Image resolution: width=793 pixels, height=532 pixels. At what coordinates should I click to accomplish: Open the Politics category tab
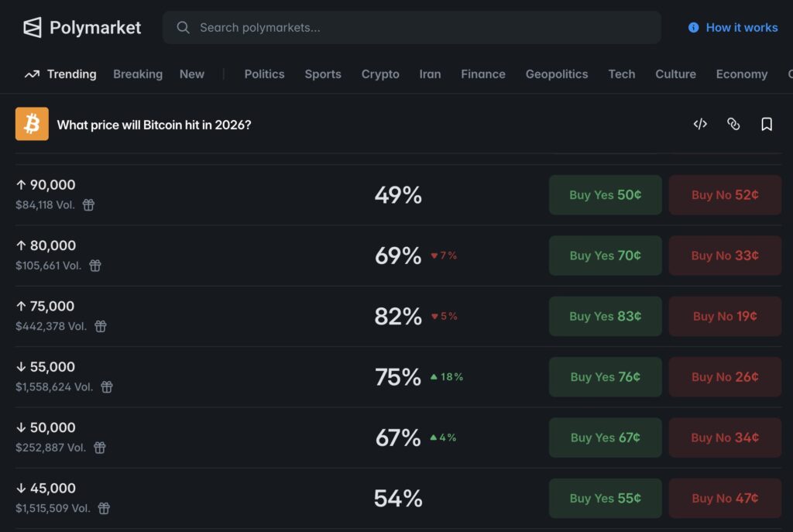click(264, 74)
